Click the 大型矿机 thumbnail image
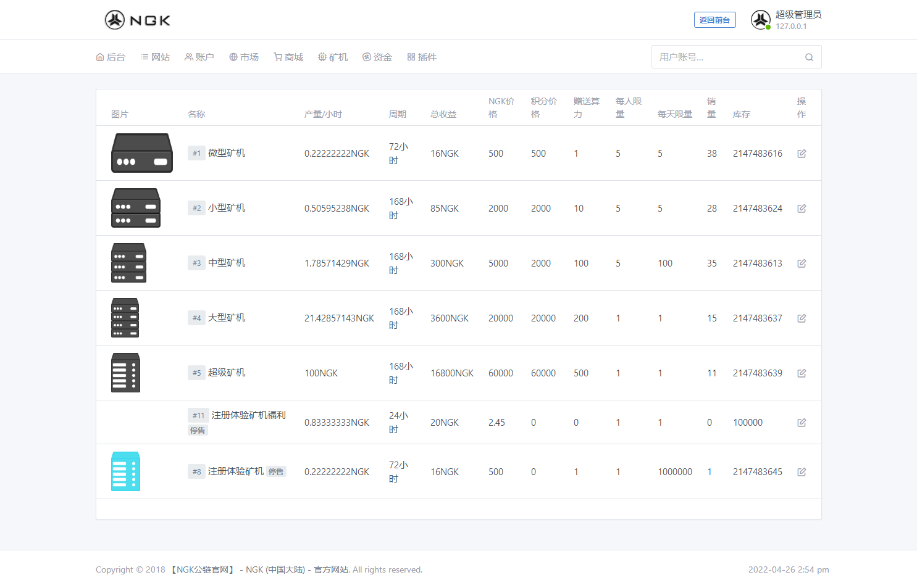The image size is (917, 588). click(x=125, y=318)
